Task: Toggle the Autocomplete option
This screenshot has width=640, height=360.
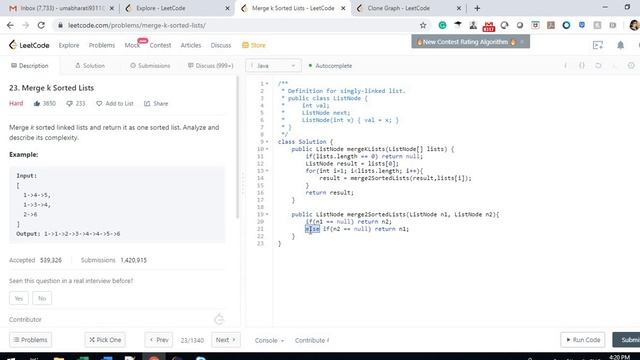Action: [x=331, y=66]
